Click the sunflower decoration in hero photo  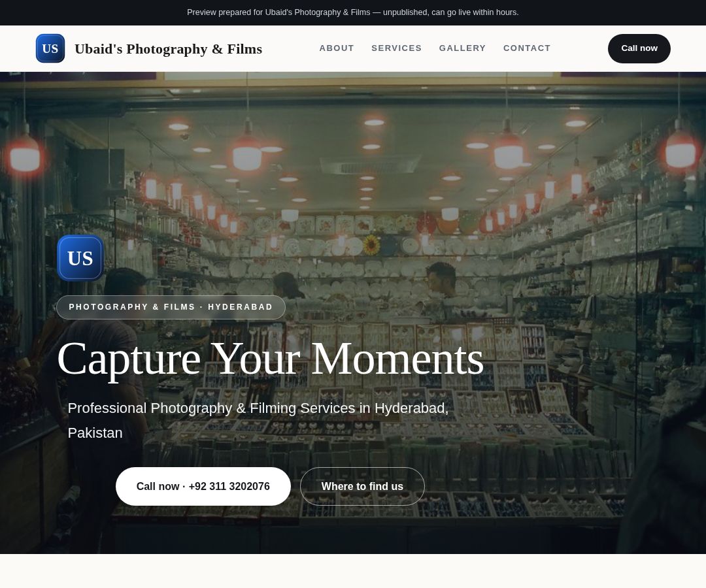coord(371,245)
